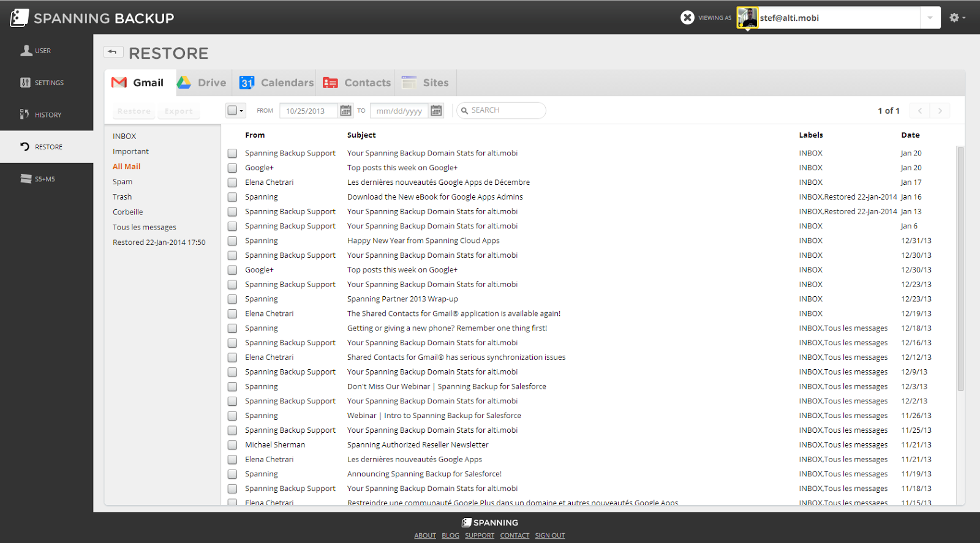This screenshot has width=980, height=543.
Task: Click the X icon beside Viewing As
Action: [x=688, y=18]
